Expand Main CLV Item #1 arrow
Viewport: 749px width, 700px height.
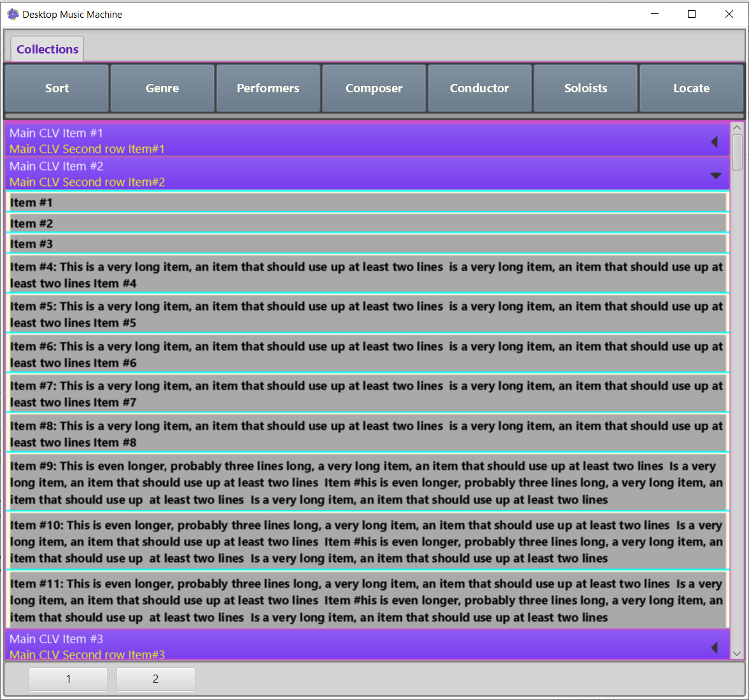pos(715,141)
